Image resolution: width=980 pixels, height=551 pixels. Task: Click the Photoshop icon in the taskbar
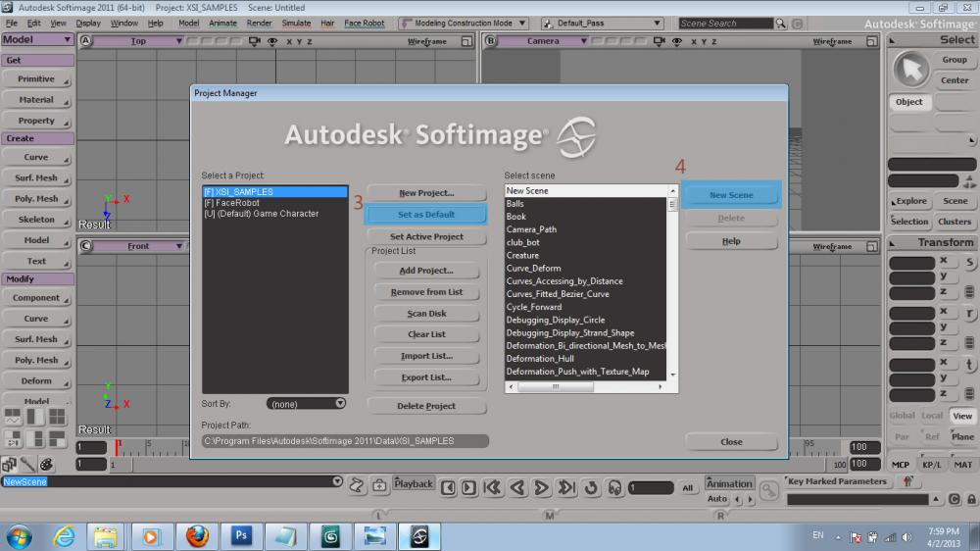click(241, 535)
